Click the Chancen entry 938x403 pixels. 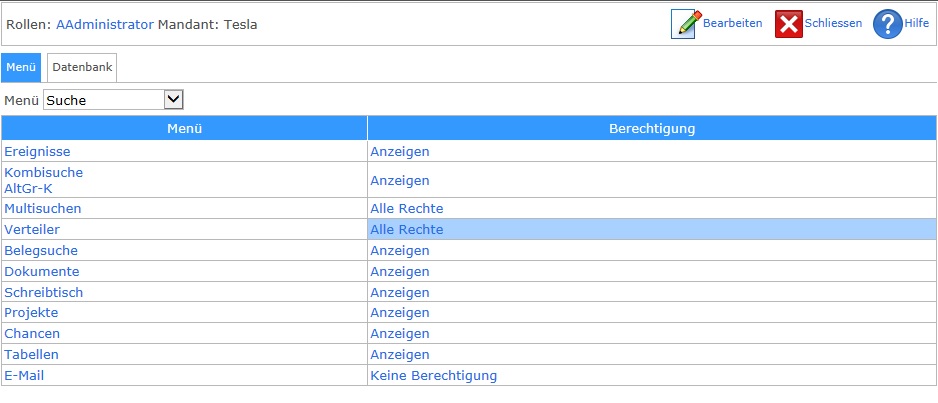(32, 333)
